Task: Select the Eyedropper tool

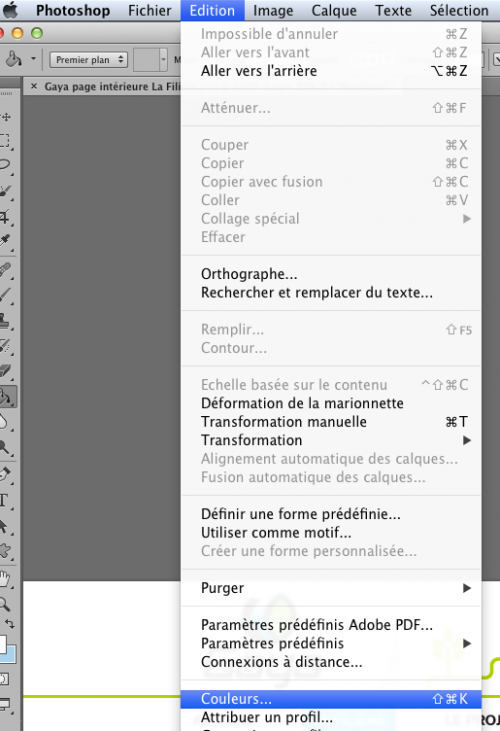Action: (5, 241)
